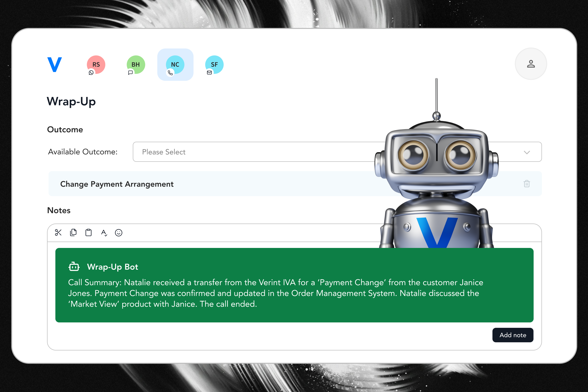This screenshot has height=392, width=588.
Task: Delete the Change Payment Arrangement outcome via trash icon
Action: [x=527, y=184]
